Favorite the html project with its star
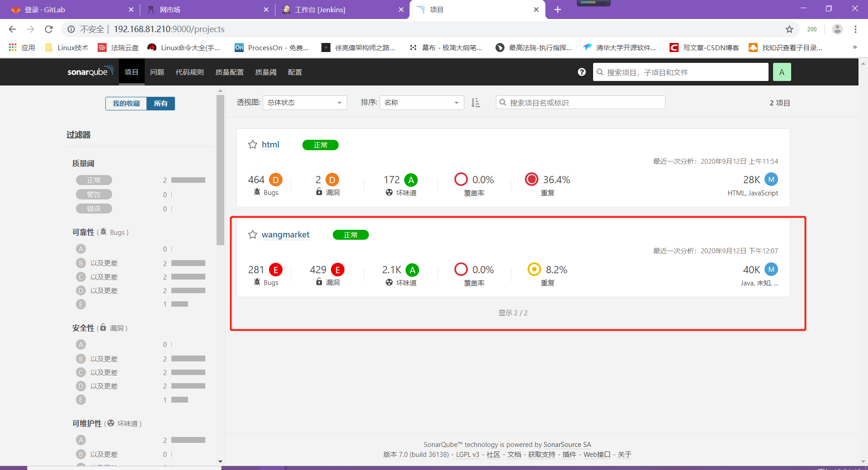 click(253, 145)
